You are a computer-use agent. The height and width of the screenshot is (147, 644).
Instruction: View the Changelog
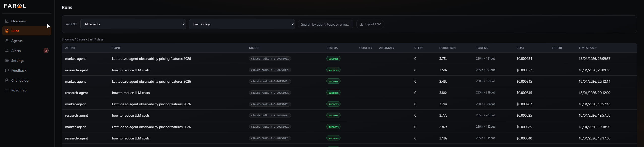click(x=27, y=80)
